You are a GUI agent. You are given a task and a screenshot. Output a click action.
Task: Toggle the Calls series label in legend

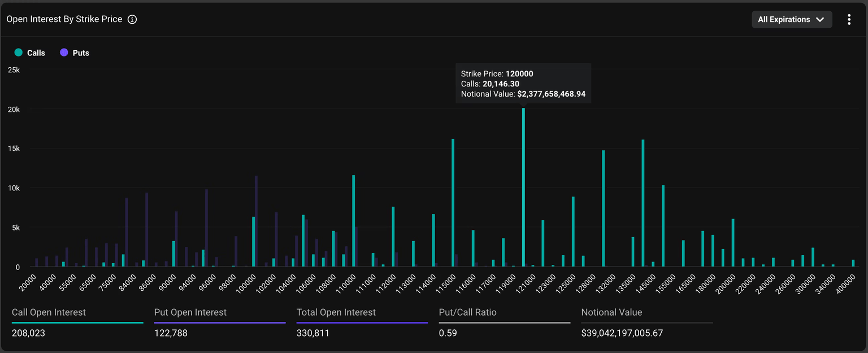(36, 53)
